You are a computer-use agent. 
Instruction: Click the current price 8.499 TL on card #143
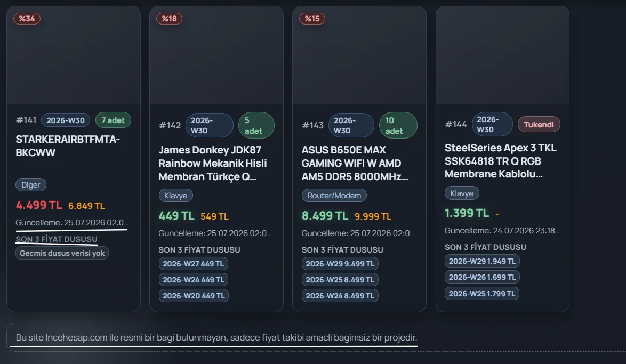325,215
